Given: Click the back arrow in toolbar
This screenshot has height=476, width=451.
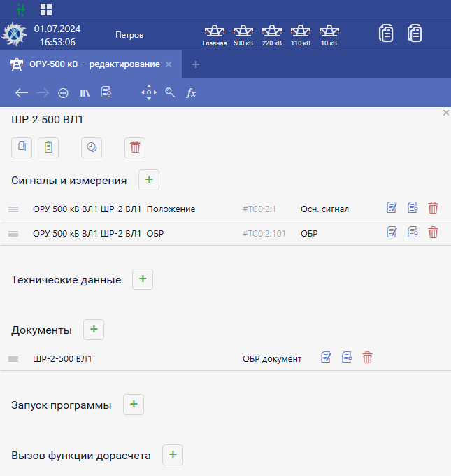Looking at the screenshot, I should pos(22,92).
